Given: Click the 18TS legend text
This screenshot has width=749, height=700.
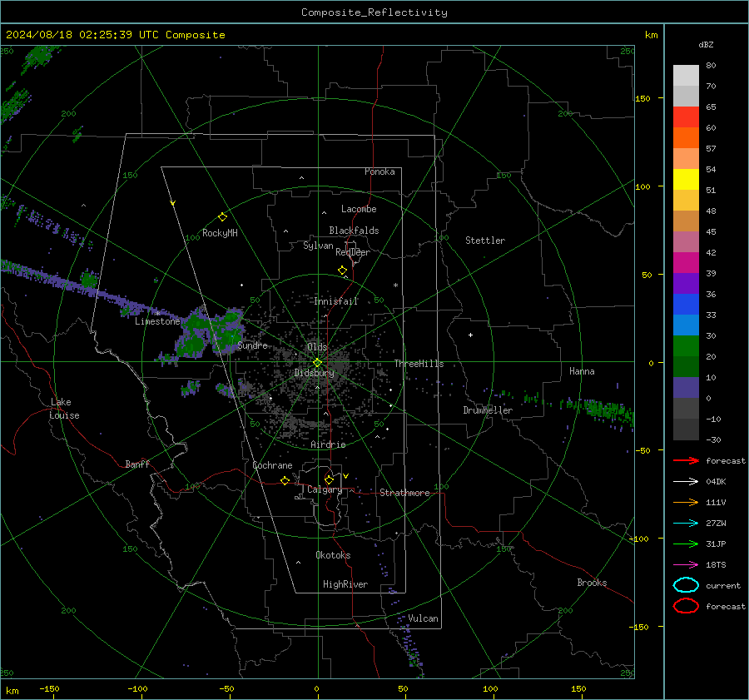Looking at the screenshot, I should (x=716, y=565).
